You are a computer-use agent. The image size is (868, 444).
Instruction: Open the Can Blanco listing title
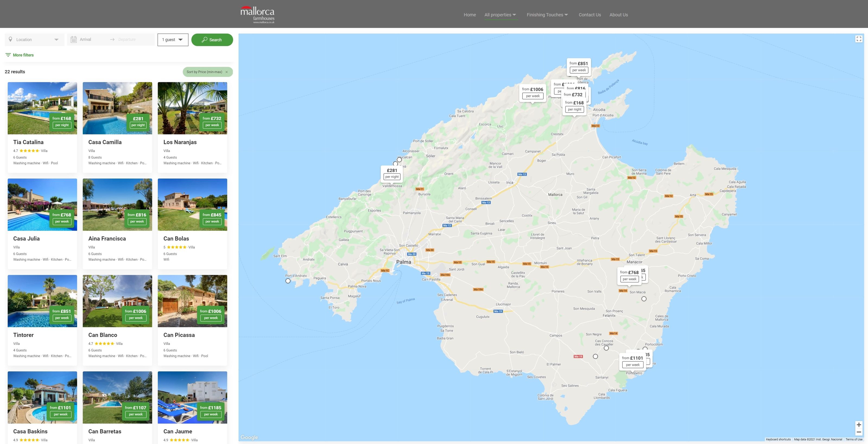pos(102,335)
